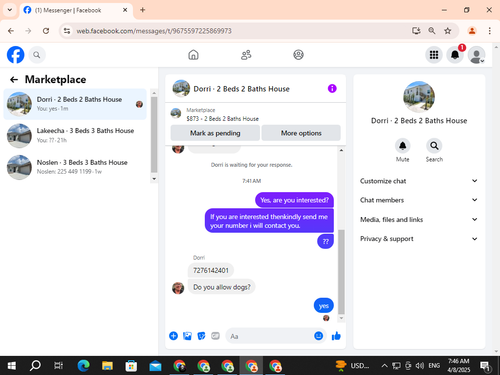Search within the Dorri conversation

[434, 146]
